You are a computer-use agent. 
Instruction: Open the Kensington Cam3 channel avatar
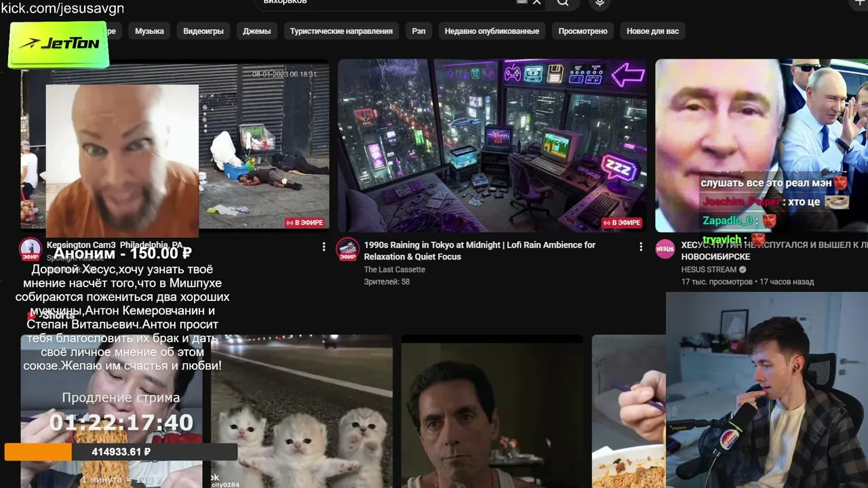[x=31, y=249]
